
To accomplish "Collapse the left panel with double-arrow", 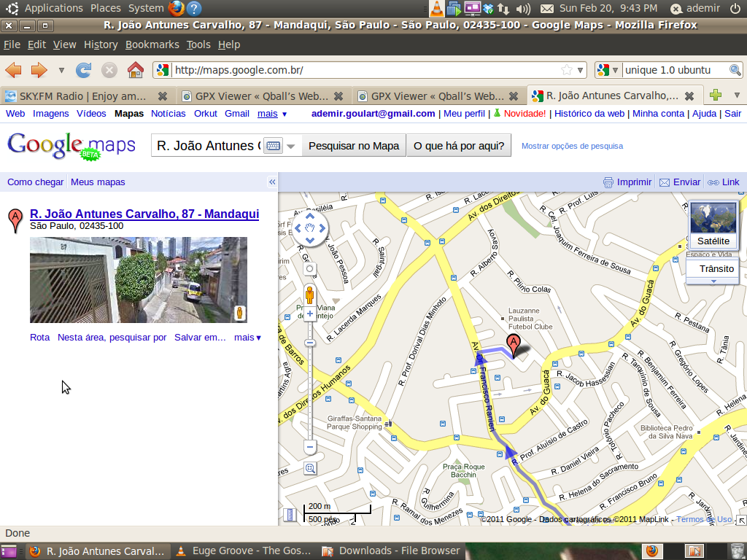I will coord(272,182).
